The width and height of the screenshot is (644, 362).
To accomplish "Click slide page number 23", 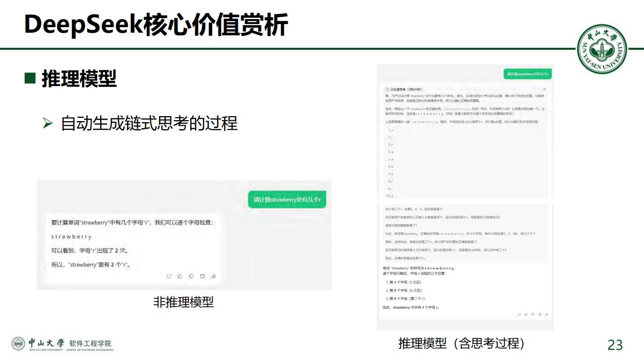I will [615, 345].
